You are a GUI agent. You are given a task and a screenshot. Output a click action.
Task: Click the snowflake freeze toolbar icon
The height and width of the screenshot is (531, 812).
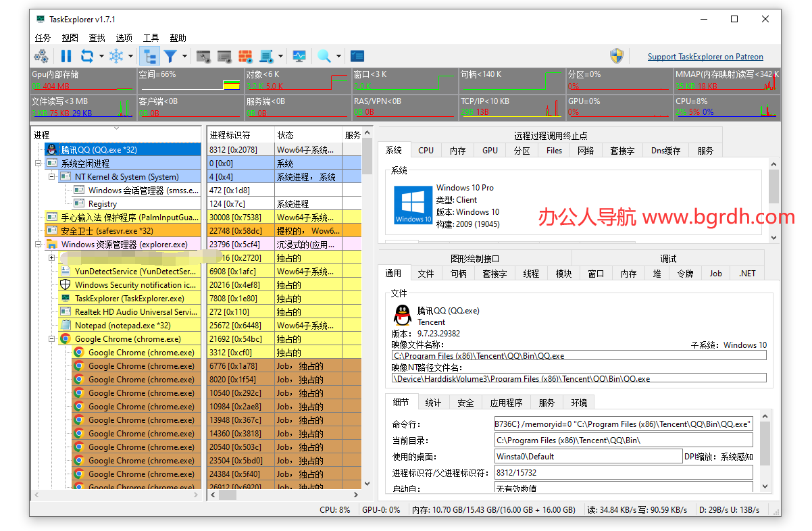pyautogui.click(x=117, y=56)
